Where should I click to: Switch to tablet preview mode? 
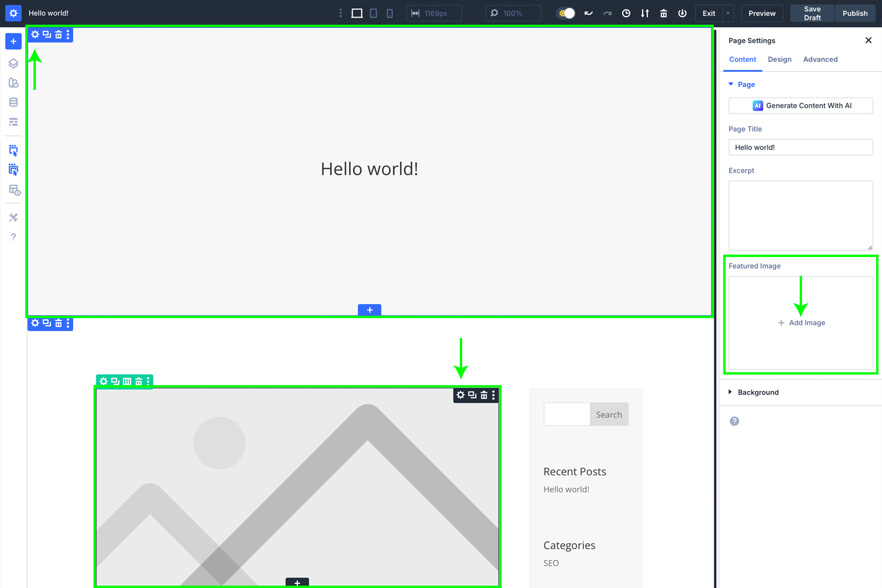(373, 13)
